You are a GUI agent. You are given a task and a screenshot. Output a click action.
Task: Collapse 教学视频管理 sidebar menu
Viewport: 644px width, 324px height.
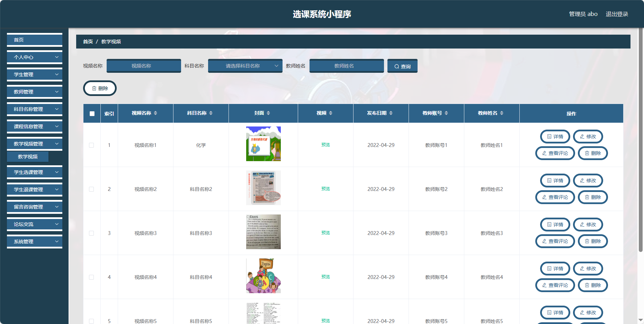click(x=35, y=144)
